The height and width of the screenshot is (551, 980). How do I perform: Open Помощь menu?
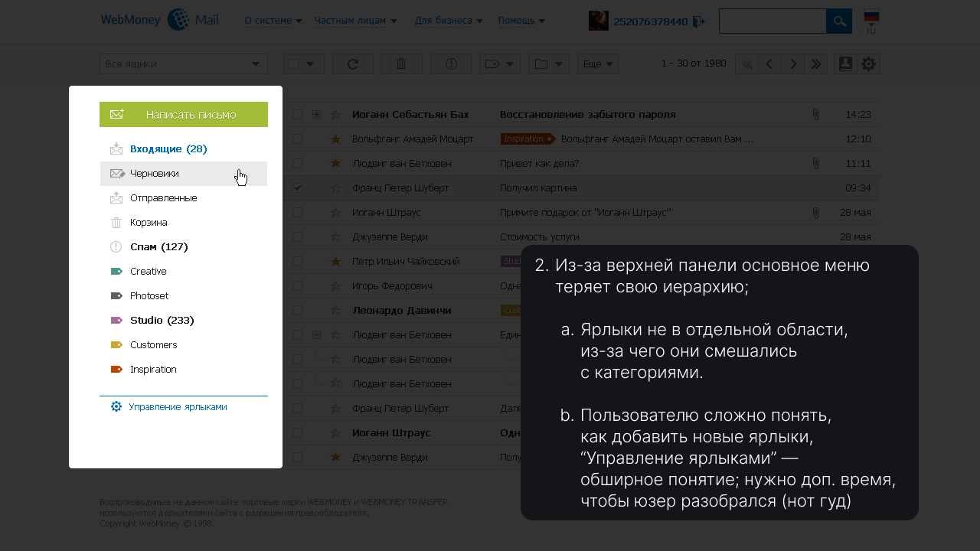click(x=521, y=21)
